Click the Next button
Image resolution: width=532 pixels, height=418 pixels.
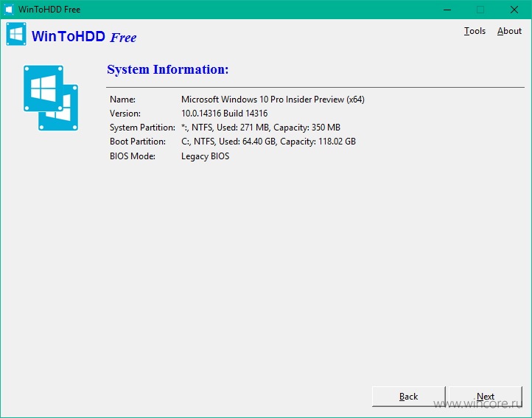pos(485,397)
